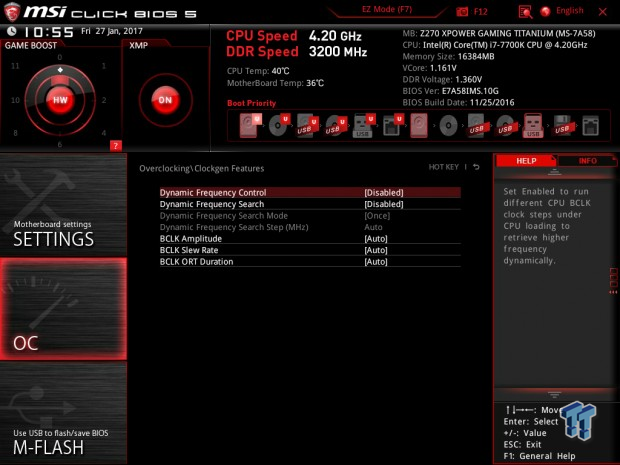Click the F12 label
This screenshot has height=465, width=620.
pos(480,12)
